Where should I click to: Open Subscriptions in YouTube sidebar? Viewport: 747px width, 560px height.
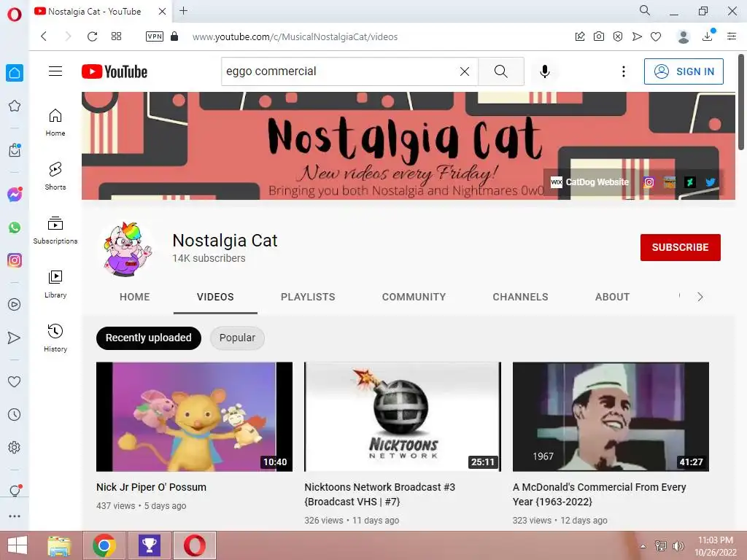[x=55, y=230]
